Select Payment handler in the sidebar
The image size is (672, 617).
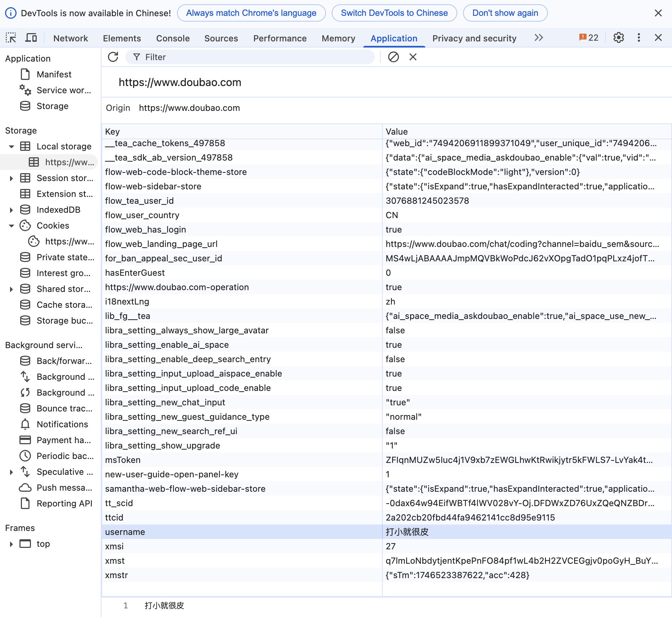click(55, 440)
